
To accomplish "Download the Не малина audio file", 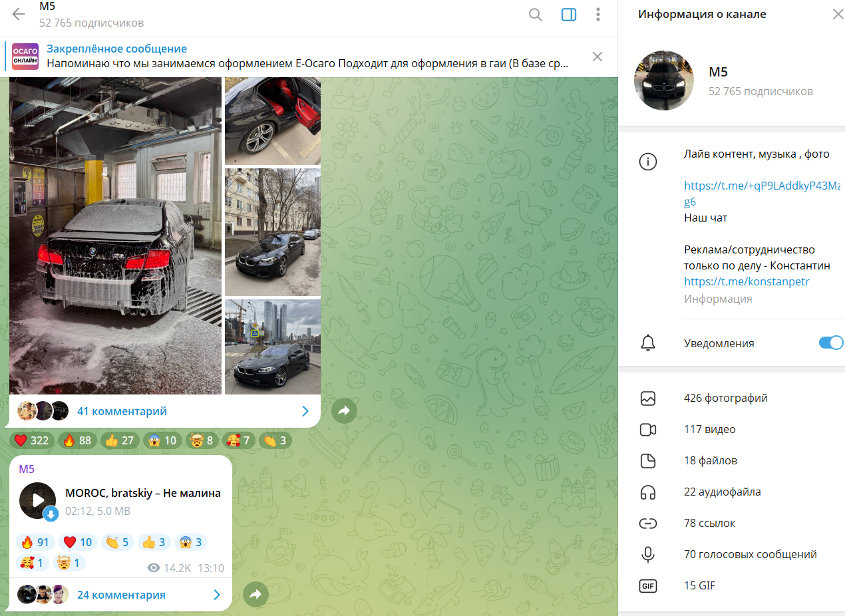I will (51, 514).
